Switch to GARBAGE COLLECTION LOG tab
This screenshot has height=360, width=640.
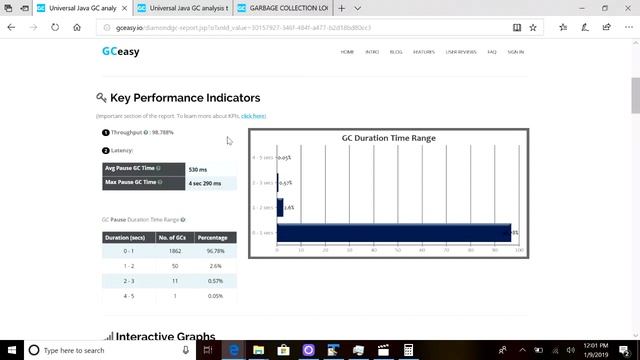[x=283, y=8]
